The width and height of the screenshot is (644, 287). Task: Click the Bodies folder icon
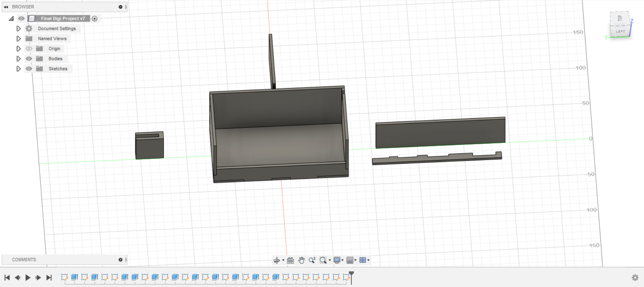coord(40,59)
